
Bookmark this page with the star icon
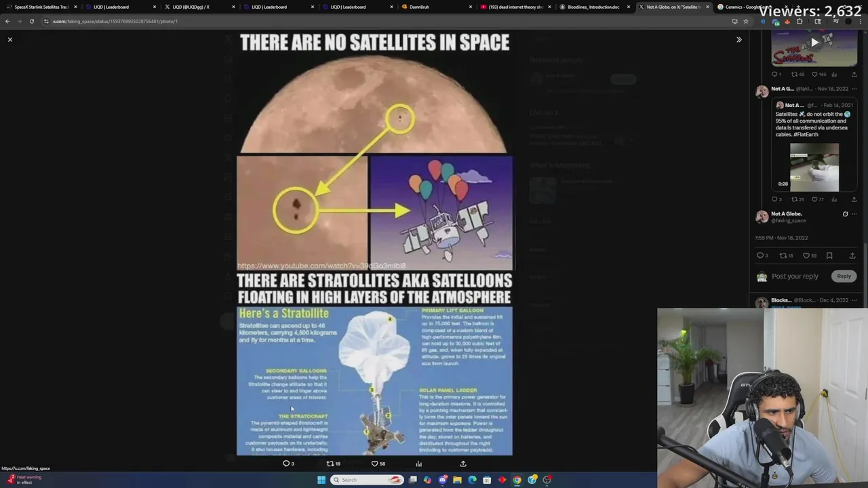(746, 21)
